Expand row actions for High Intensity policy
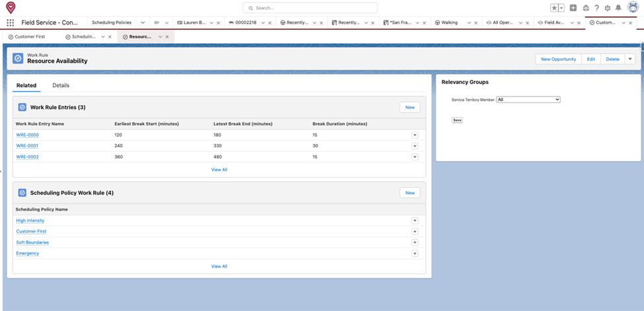 pyautogui.click(x=415, y=221)
